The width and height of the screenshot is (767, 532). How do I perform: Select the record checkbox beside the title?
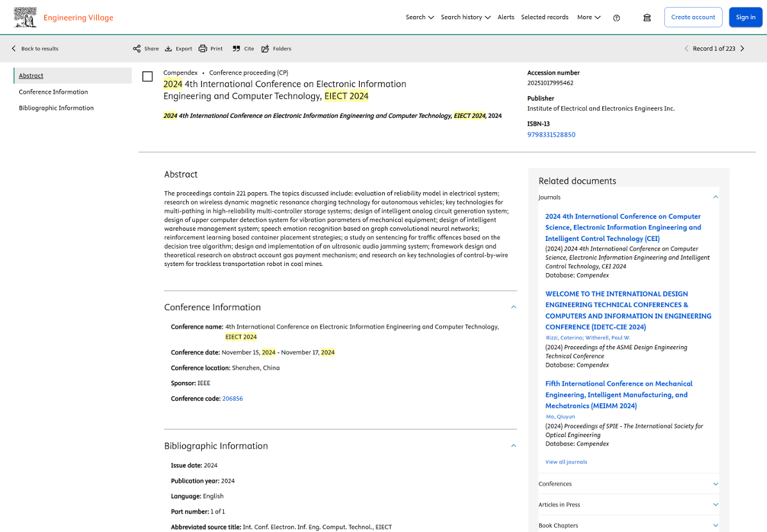coord(147,76)
